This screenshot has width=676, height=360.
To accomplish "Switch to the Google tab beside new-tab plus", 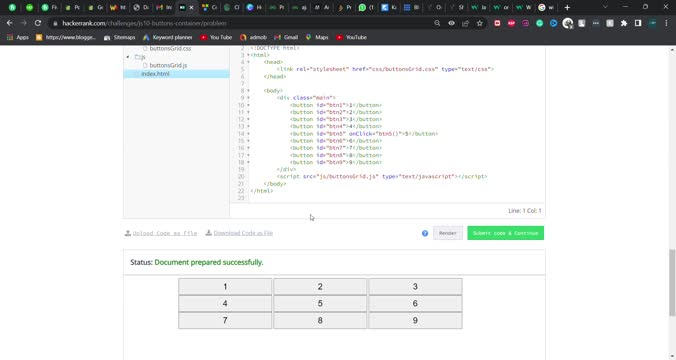I will (x=547, y=7).
